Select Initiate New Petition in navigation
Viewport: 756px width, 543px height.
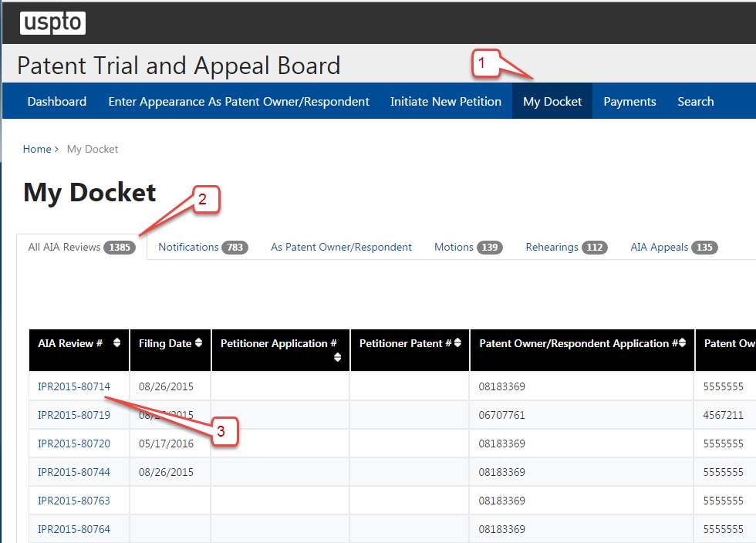[446, 102]
